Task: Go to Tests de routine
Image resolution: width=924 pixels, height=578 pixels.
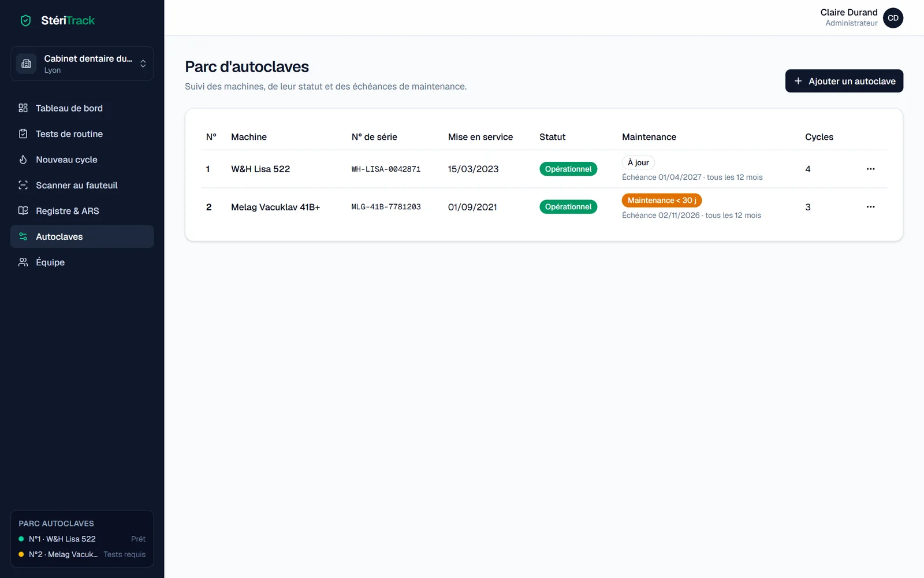Action: (82, 134)
